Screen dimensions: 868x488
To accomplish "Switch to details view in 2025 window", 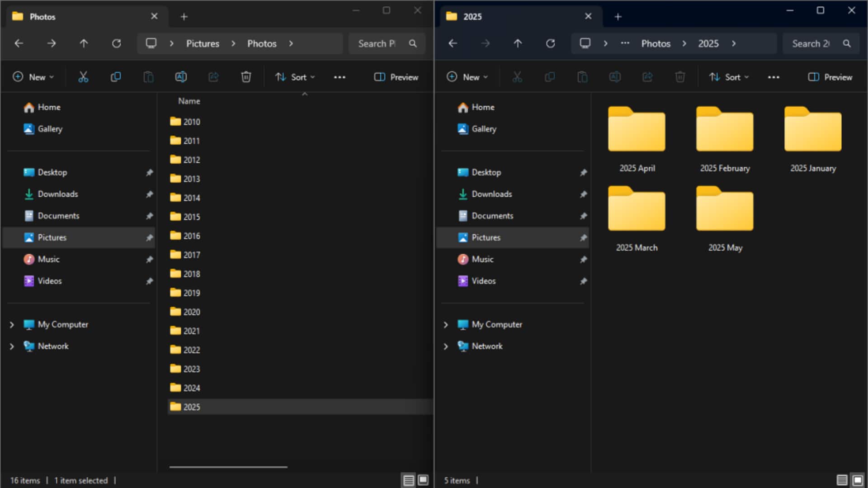I will [x=842, y=480].
